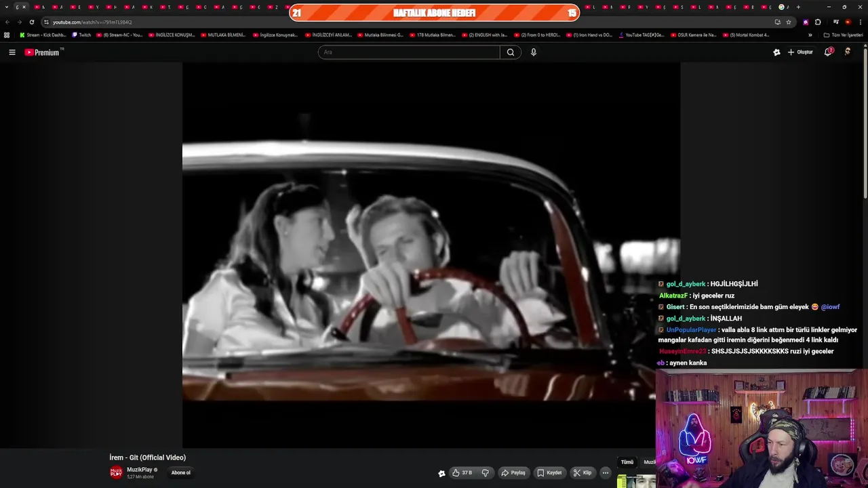
Task: Open Chrome profile avatar in toolbar
Action: pyautogui.click(x=848, y=22)
